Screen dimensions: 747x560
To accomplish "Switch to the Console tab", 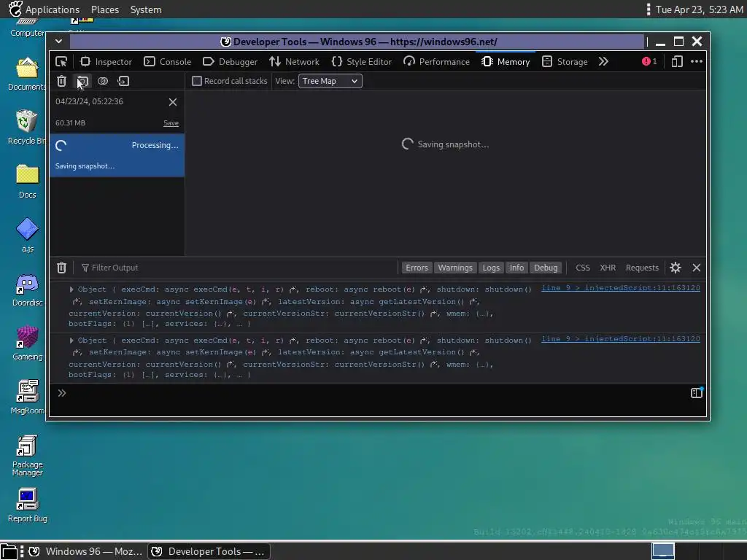I will tap(168, 61).
